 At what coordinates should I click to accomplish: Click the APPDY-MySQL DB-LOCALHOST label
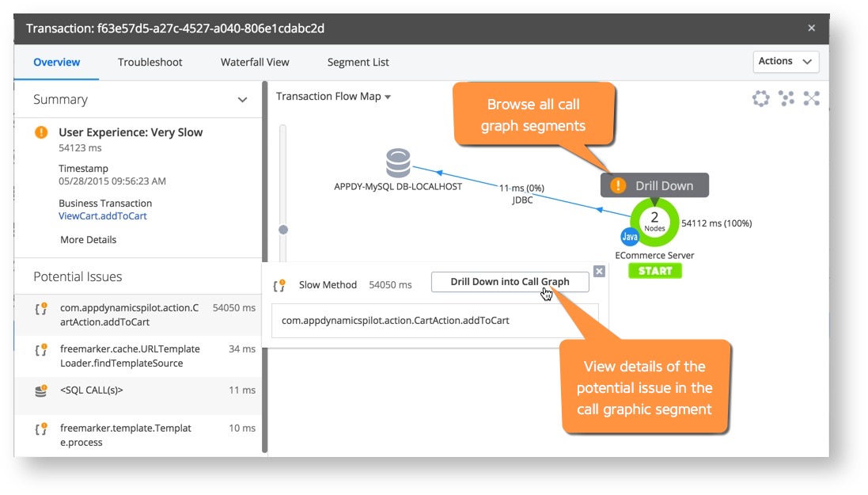[398, 187]
